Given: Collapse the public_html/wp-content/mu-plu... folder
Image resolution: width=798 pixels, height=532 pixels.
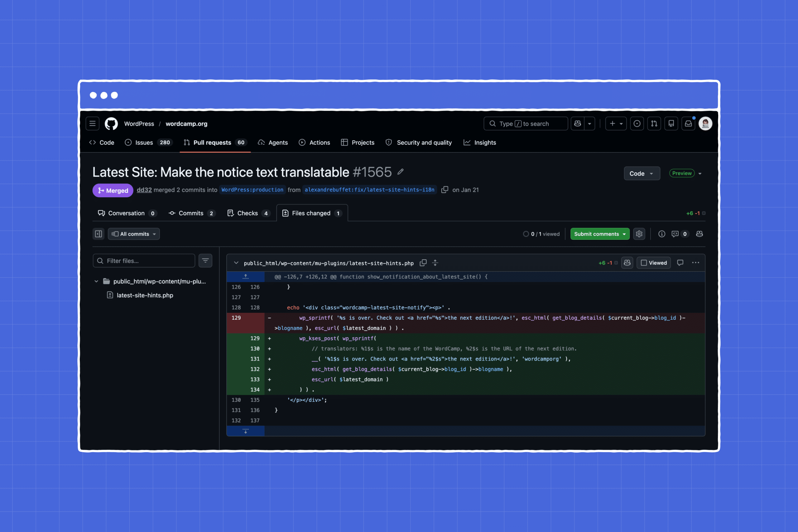Looking at the screenshot, I should (96, 281).
